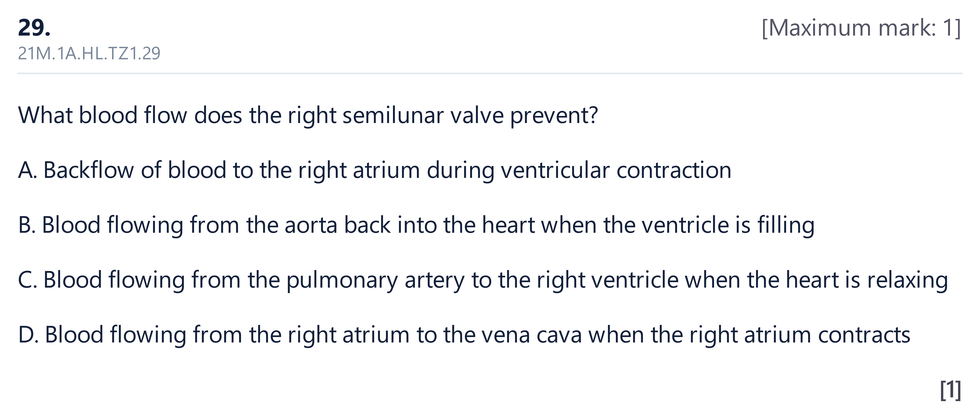Click the letter B. option label
Screen dimensions: 980x419
[x=27, y=225]
